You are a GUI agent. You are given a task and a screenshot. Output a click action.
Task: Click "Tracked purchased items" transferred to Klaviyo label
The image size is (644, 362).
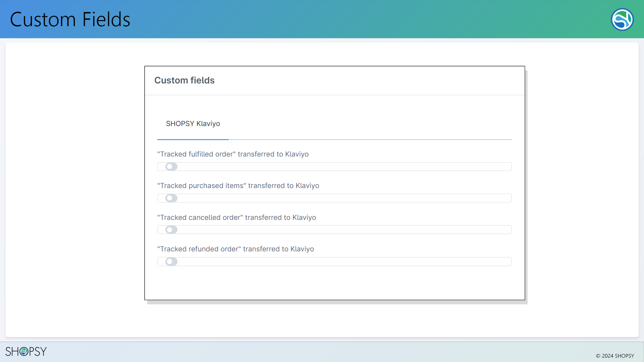[238, 186]
